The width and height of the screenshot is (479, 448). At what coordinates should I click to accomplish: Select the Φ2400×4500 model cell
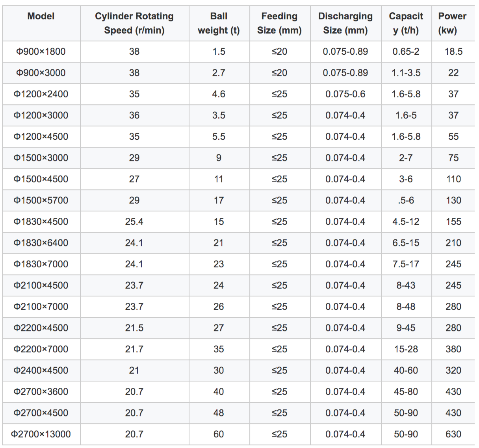coord(41,370)
